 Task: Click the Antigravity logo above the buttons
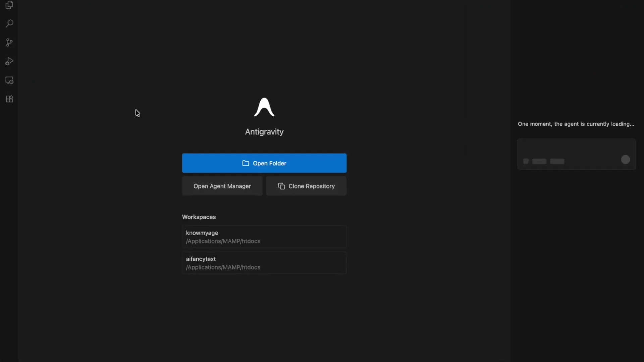(264, 107)
